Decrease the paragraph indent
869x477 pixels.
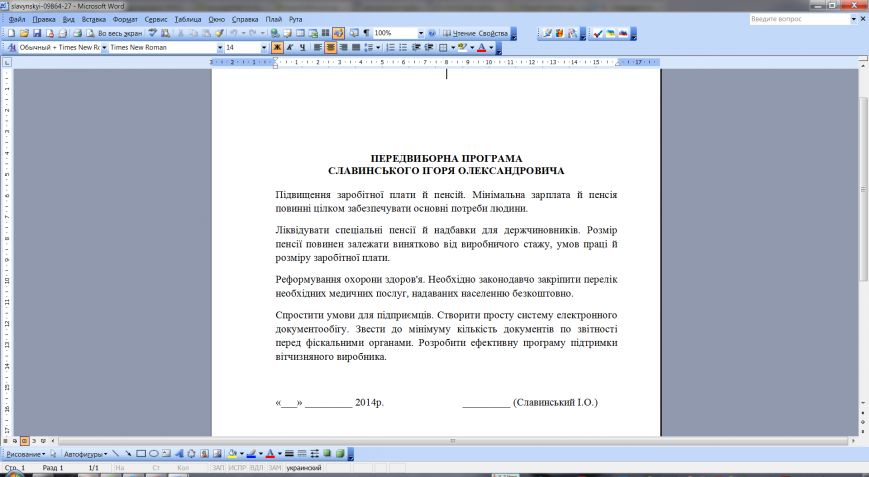[416, 48]
